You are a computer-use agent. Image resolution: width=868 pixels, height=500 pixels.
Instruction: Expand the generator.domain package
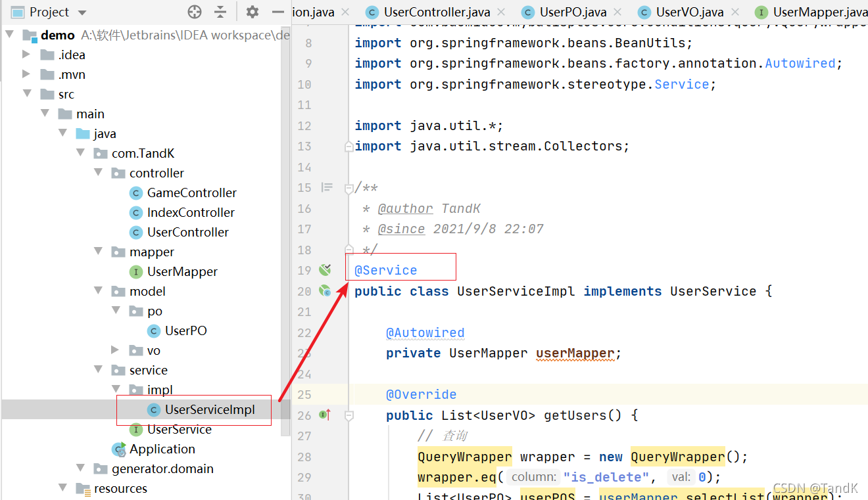(x=80, y=469)
